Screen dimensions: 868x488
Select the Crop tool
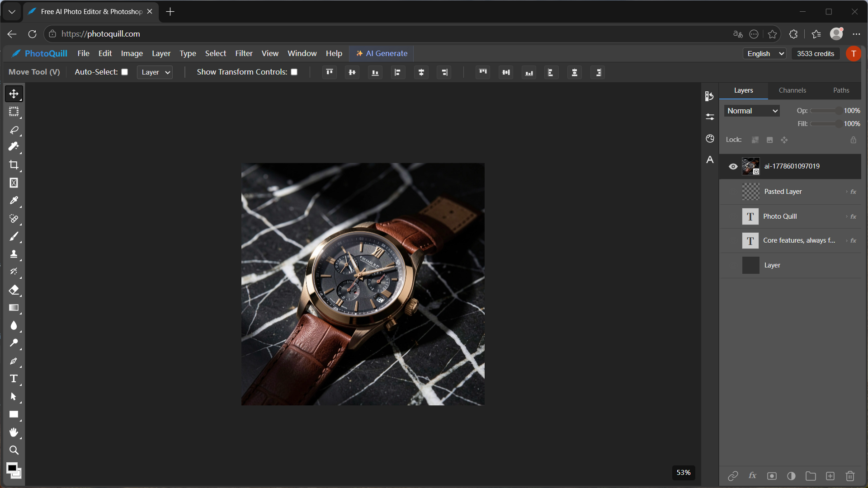(x=14, y=165)
